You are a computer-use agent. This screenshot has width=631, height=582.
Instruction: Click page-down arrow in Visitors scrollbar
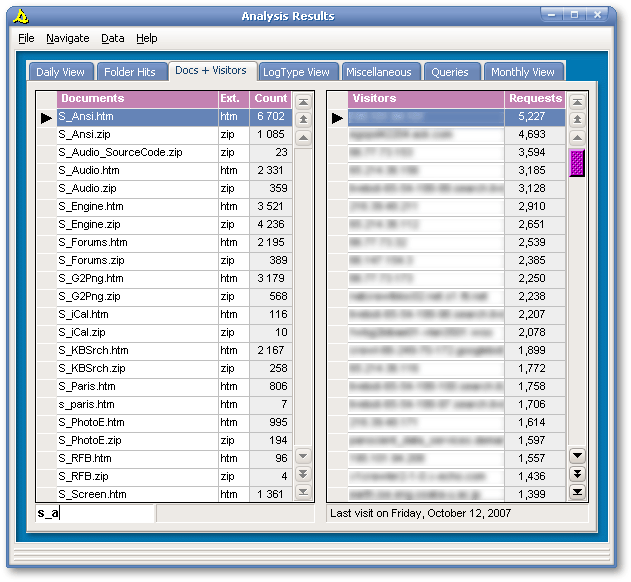click(x=577, y=474)
